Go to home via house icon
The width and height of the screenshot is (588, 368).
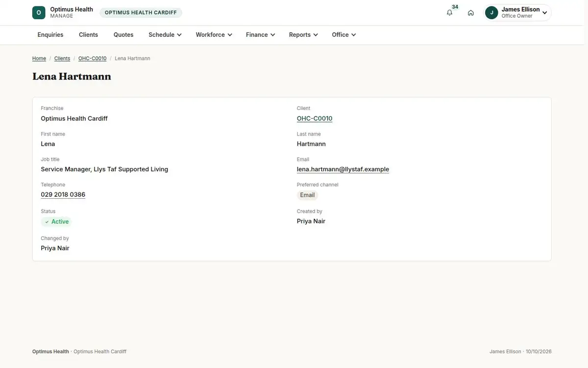(x=471, y=13)
